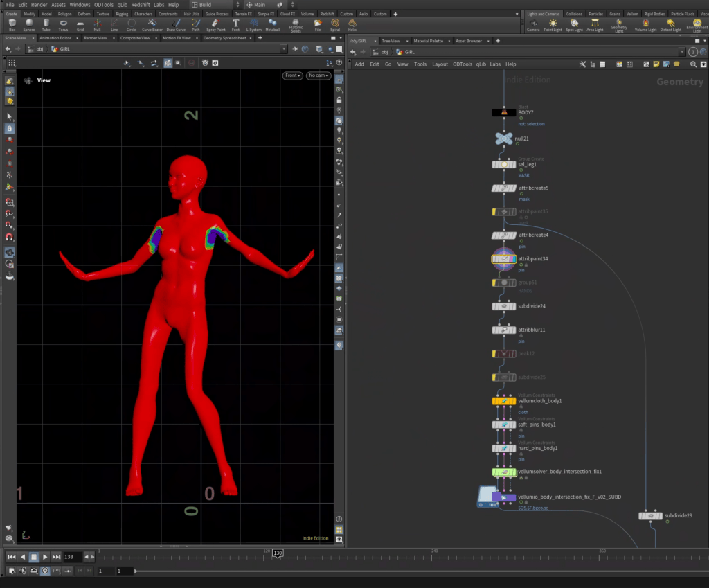The width and height of the screenshot is (709, 588).
Task: Click the vellumsolver_body_intersection_fix1 node icon
Action: coord(504,472)
